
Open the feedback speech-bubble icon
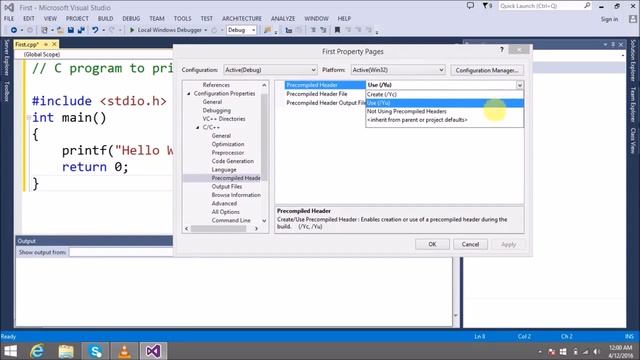click(x=470, y=6)
